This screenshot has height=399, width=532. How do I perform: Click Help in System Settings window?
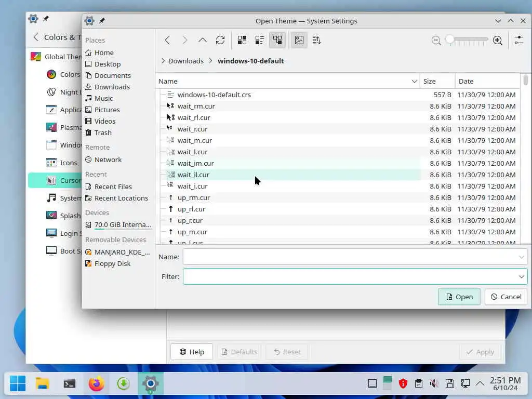(192, 352)
